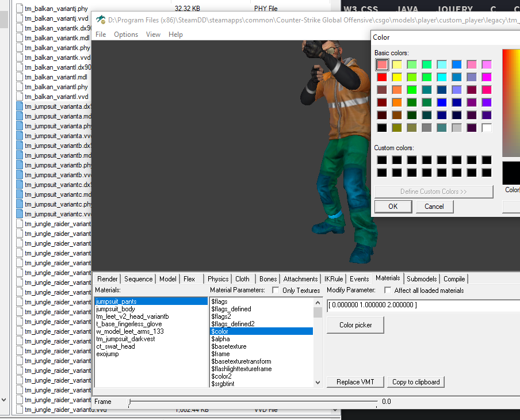This screenshot has width=520, height=420.
Task: Select the first custom color slot
Action: (x=382, y=161)
